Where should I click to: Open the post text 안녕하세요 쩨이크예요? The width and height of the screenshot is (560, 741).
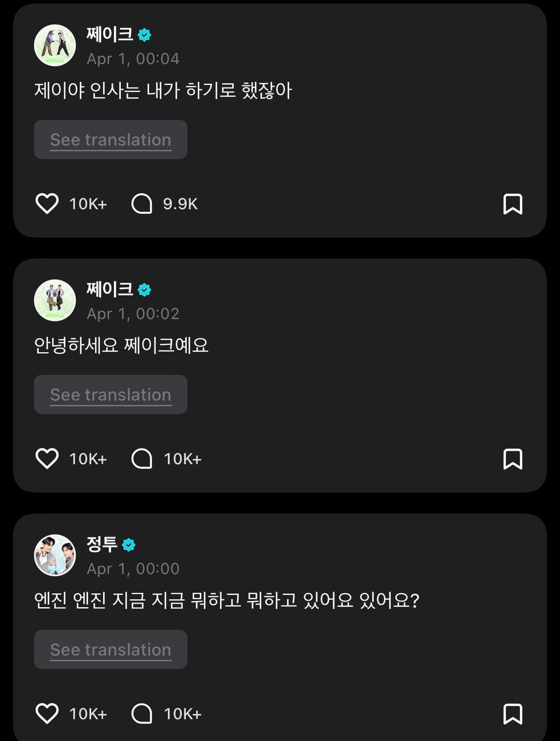pyautogui.click(x=121, y=345)
